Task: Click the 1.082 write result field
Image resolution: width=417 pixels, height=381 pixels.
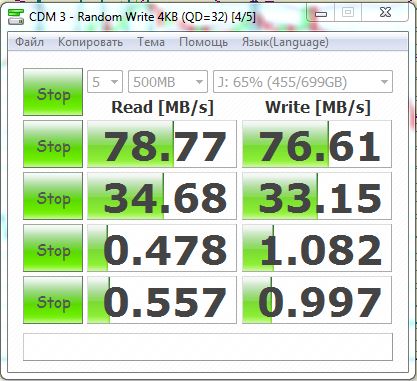Action: pyautogui.click(x=317, y=248)
